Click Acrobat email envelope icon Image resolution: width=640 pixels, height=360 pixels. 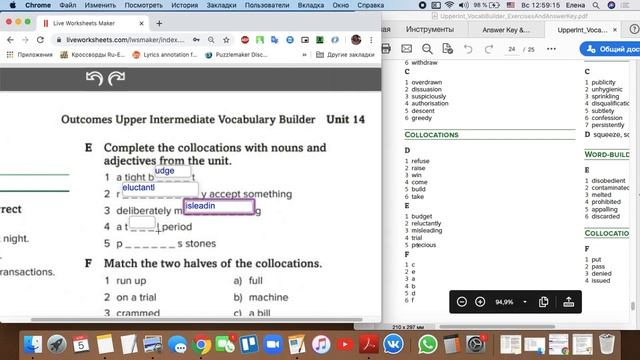coord(407,49)
